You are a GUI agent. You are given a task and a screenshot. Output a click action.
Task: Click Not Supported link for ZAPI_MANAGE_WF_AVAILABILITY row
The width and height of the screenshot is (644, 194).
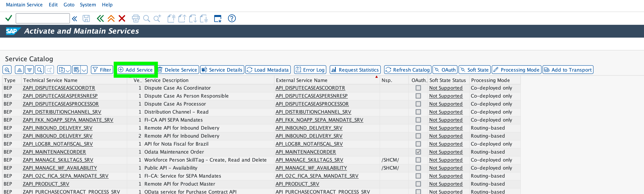point(446,168)
